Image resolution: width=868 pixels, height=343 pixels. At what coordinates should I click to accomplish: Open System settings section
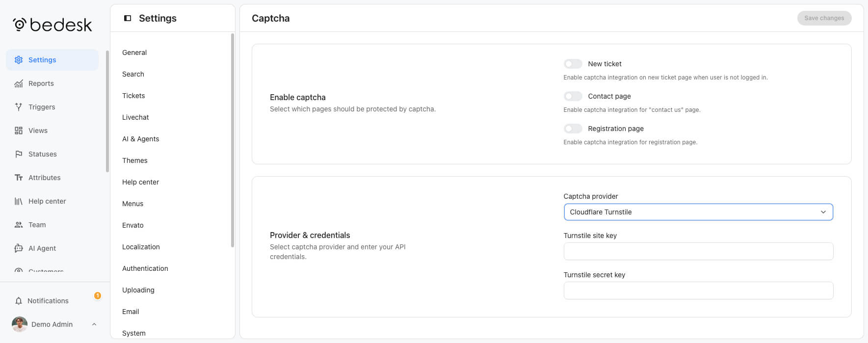tap(134, 333)
